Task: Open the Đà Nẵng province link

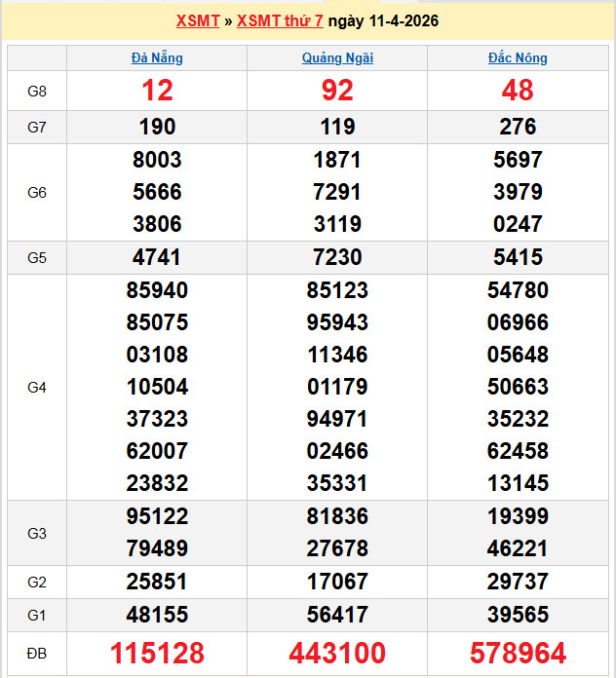Action: pos(157,57)
